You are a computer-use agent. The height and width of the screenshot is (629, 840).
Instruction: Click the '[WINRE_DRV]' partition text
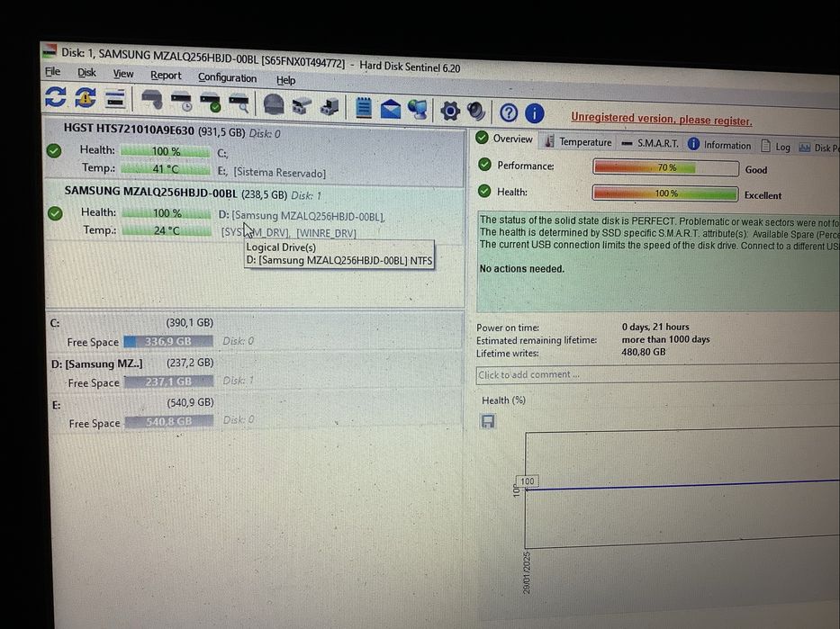(x=326, y=233)
